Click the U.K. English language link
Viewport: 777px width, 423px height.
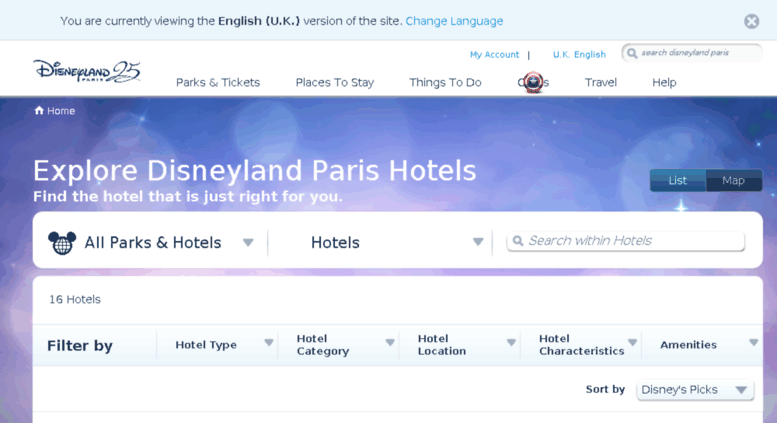pyautogui.click(x=579, y=54)
